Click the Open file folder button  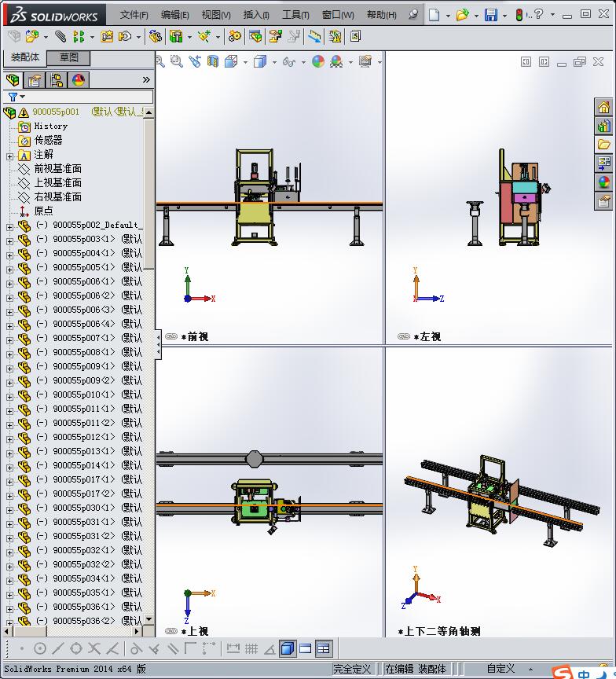point(462,15)
